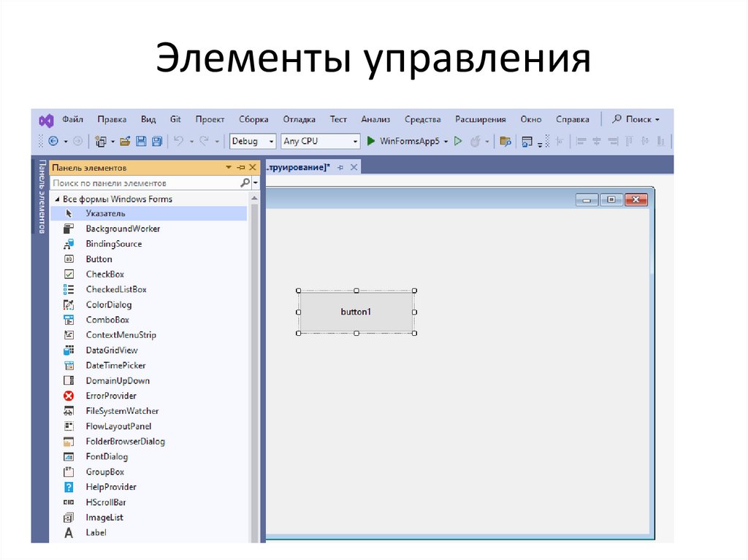The height and width of the screenshot is (560, 748).
Task: Open the Справка menu
Action: tap(573, 119)
